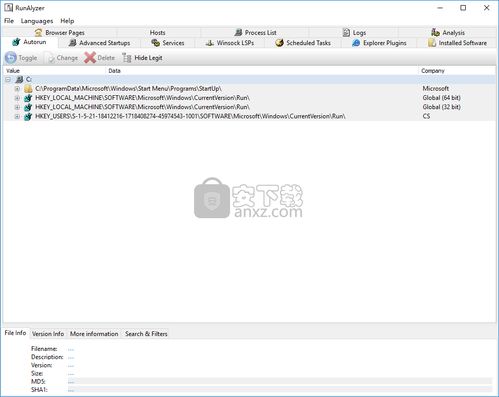
Task: Click the Version label in File Info
Action: pyautogui.click(x=41, y=365)
